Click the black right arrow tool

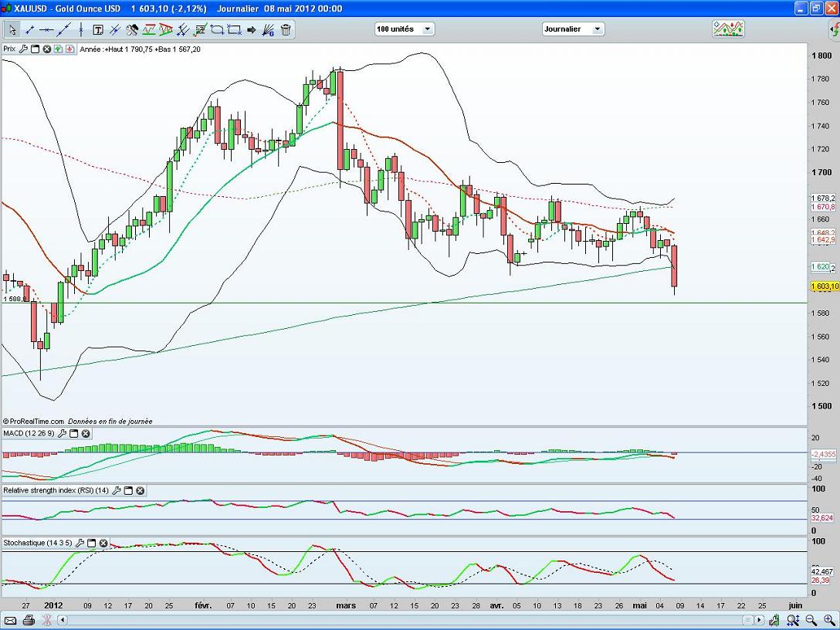click(251, 30)
